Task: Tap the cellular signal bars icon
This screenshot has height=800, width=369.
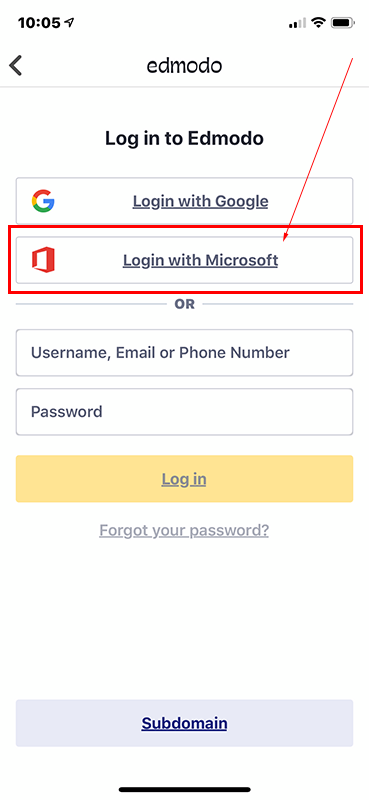Action: [298, 23]
